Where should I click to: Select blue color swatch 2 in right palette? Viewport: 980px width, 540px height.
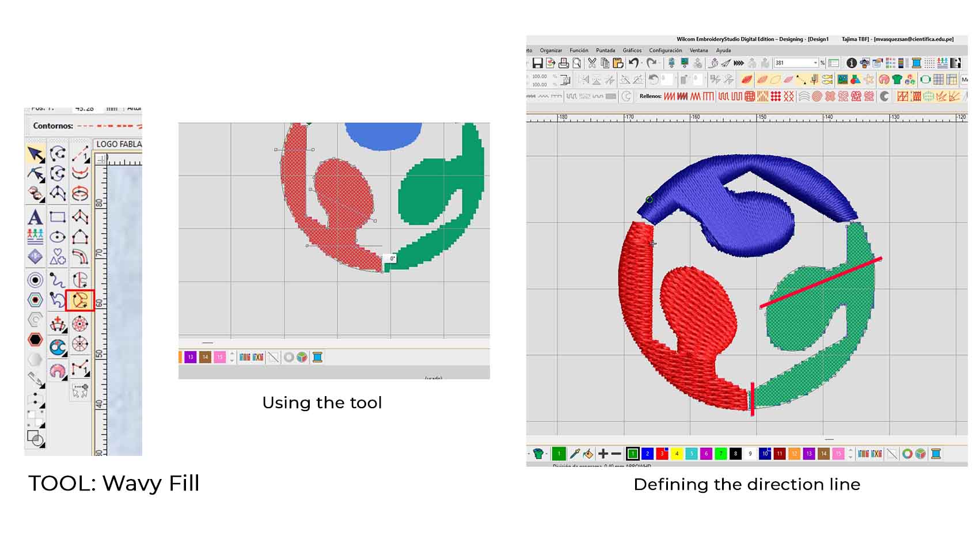[647, 454]
